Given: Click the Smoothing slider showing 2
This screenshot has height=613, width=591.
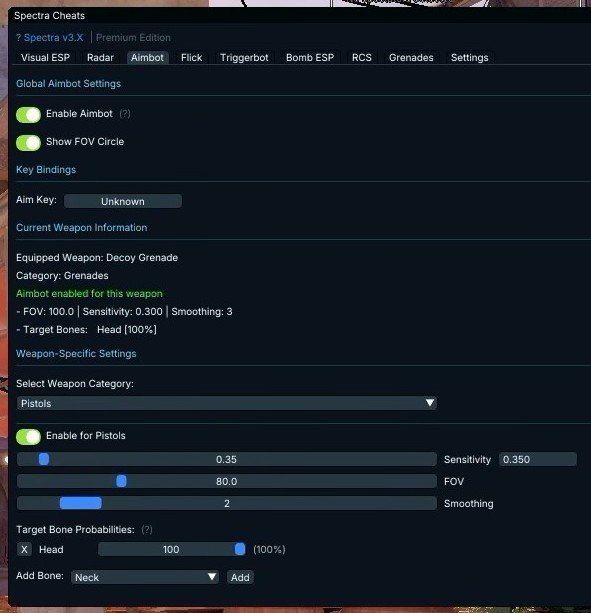Looking at the screenshot, I should pyautogui.click(x=227, y=503).
